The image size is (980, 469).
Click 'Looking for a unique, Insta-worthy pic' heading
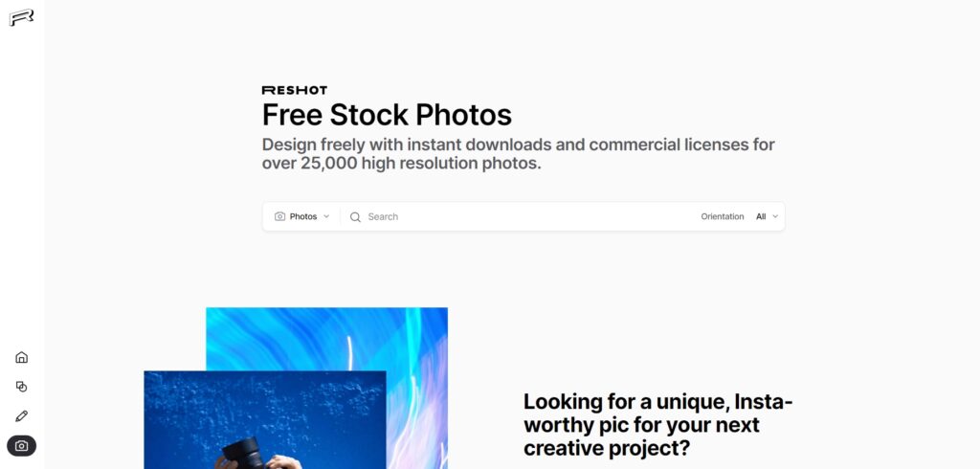pyautogui.click(x=657, y=425)
